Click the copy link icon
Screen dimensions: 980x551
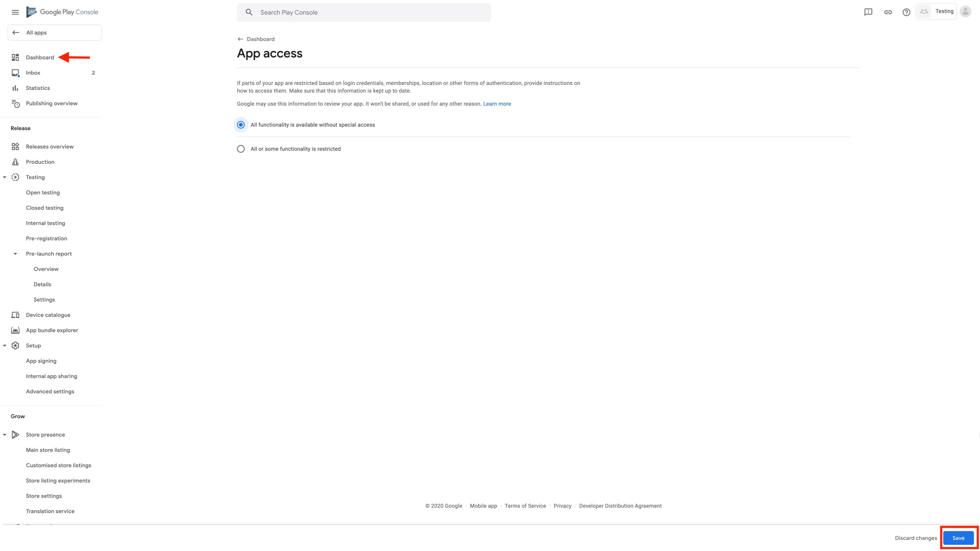click(888, 12)
